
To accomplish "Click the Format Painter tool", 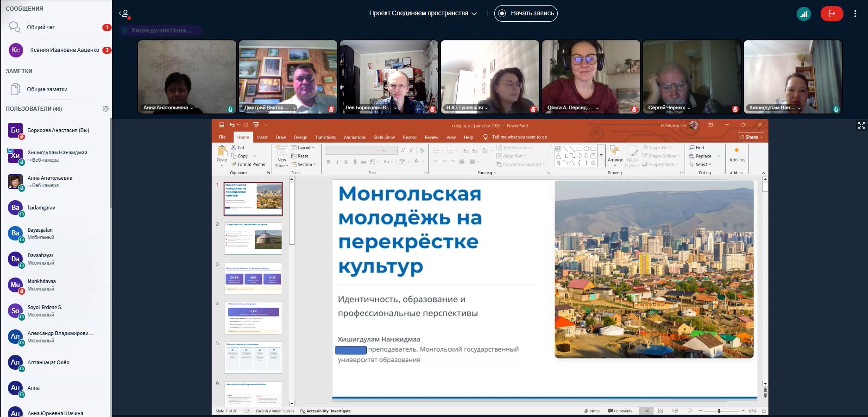I will tap(248, 164).
